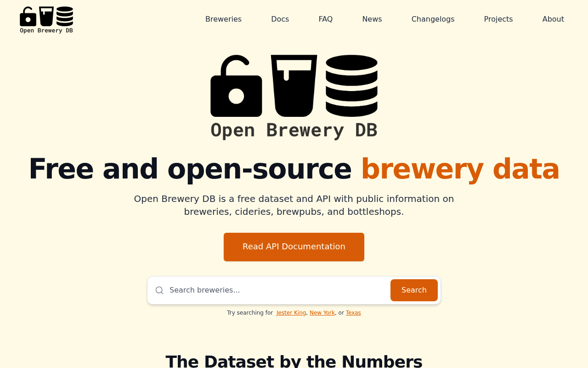Try the New York search suggestion
The width and height of the screenshot is (588, 368).
click(x=322, y=313)
